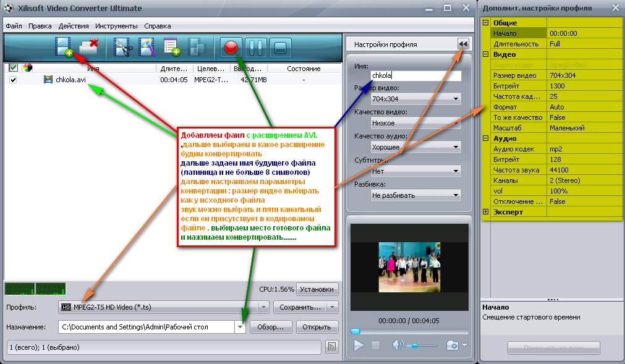Open the Инструменты menu
Screen dimensions: 625x364
pyautogui.click(x=116, y=26)
